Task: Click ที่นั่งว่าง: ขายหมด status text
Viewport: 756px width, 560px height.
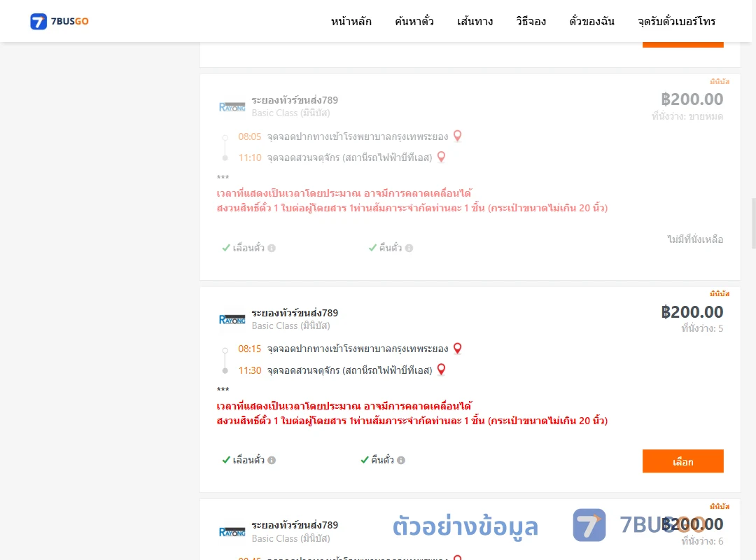Action: pyautogui.click(x=687, y=116)
